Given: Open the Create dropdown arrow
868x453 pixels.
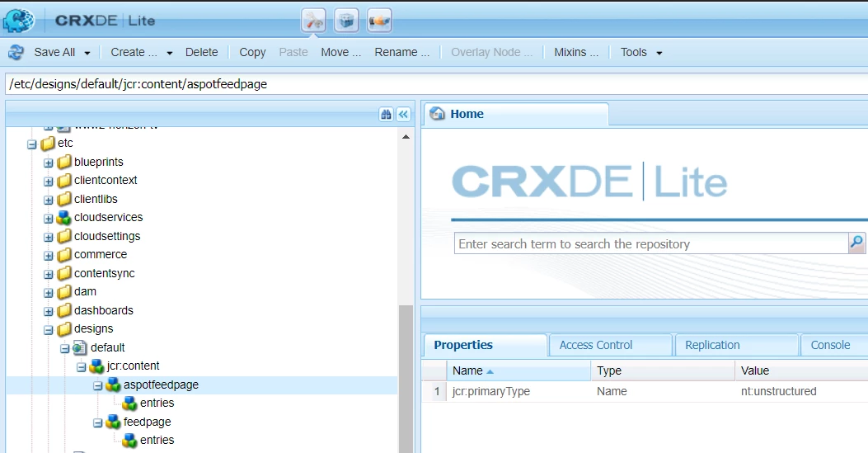Looking at the screenshot, I should pos(169,53).
